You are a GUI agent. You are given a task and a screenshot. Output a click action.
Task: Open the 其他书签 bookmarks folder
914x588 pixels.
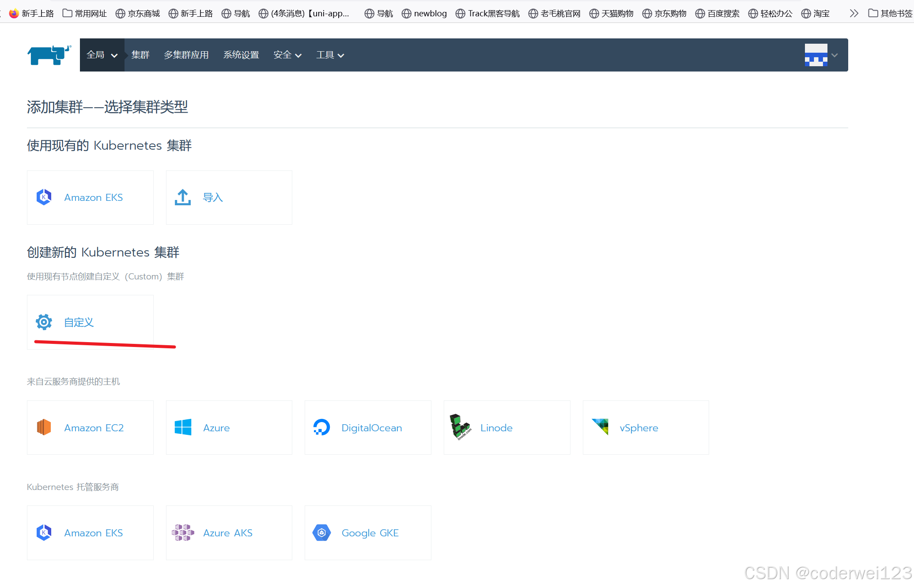(890, 13)
